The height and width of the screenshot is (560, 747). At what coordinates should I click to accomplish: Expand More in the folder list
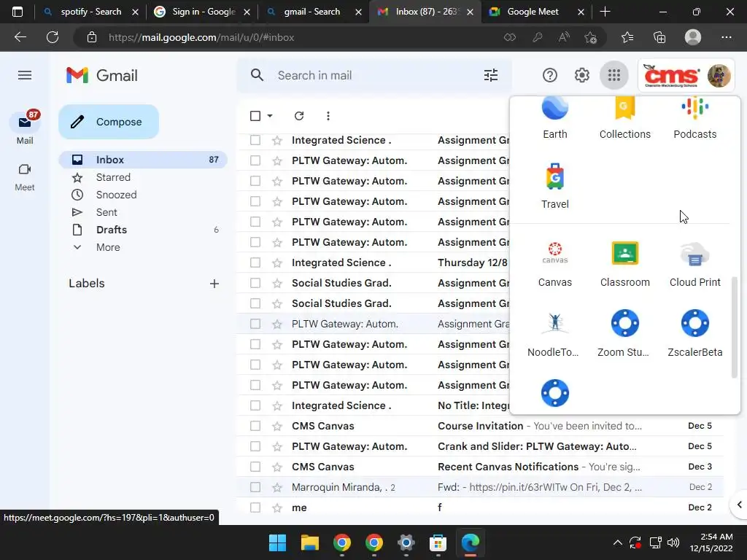coord(108,248)
